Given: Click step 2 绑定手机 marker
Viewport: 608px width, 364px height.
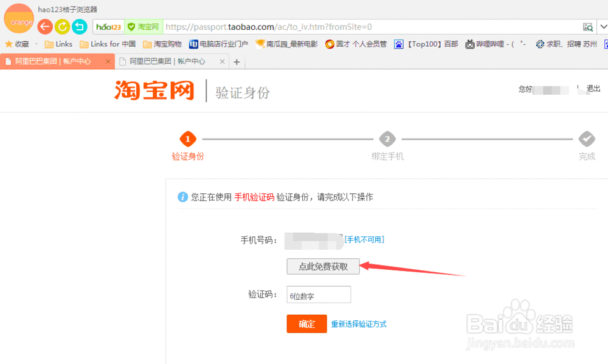Looking at the screenshot, I should pyautogui.click(x=387, y=139).
